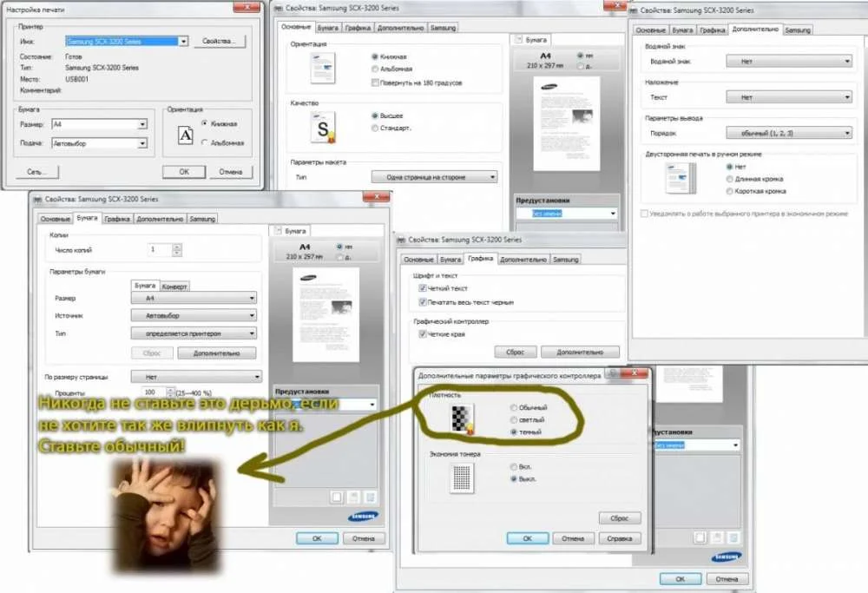This screenshot has height=593, width=868.
Task: Select Стандарт. print quality
Action: click(375, 128)
